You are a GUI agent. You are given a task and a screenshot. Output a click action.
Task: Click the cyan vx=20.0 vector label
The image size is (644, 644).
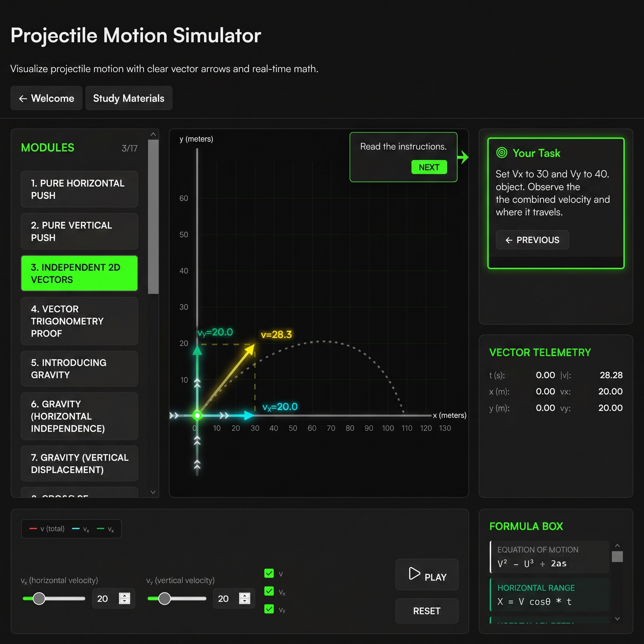[x=280, y=407]
